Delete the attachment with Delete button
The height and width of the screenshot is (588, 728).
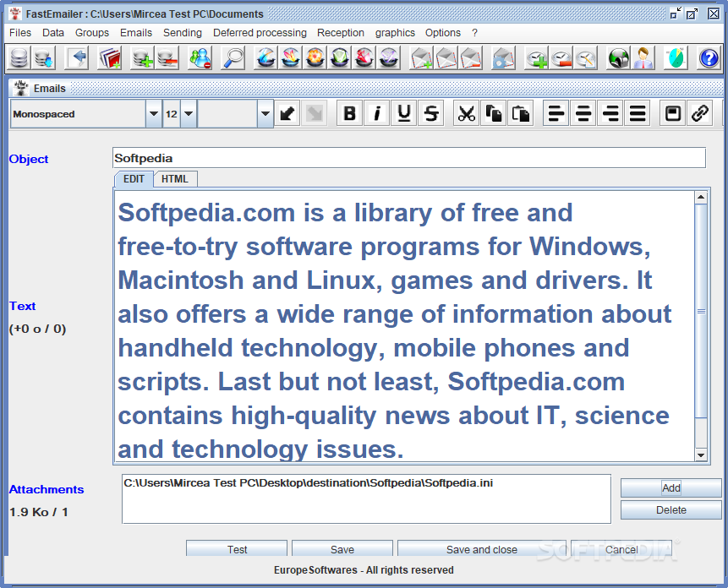point(671,510)
